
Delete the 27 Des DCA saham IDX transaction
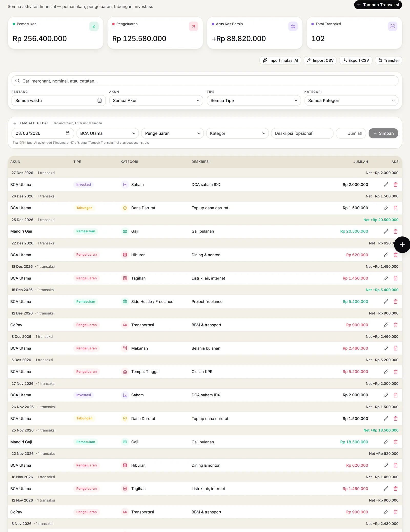[x=396, y=185]
